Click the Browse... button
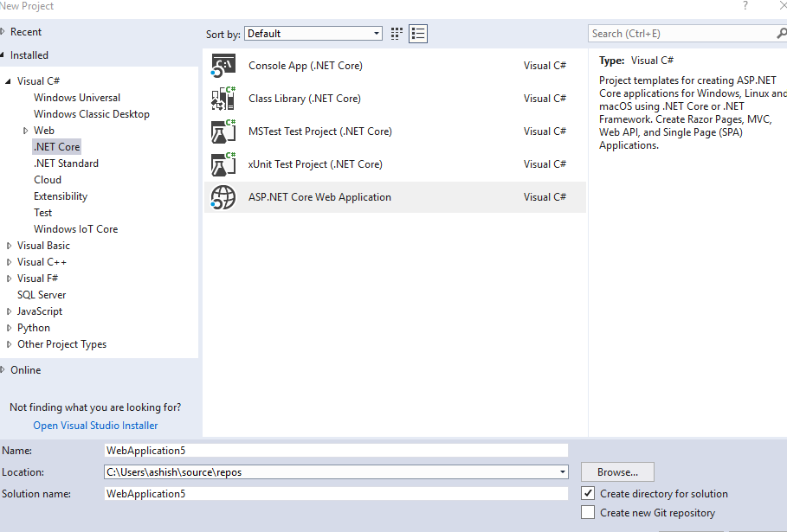This screenshot has width=787, height=532. [617, 471]
